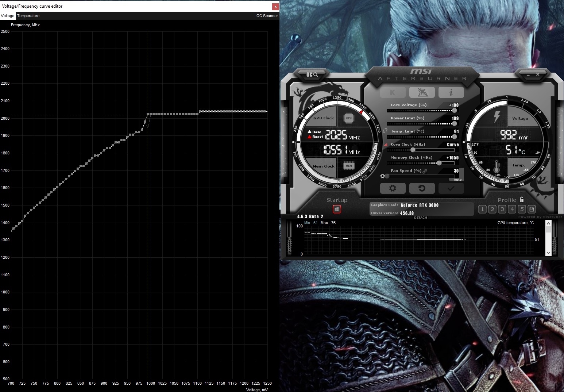Click the monitor graph scrollbar up arrow

tap(548, 223)
